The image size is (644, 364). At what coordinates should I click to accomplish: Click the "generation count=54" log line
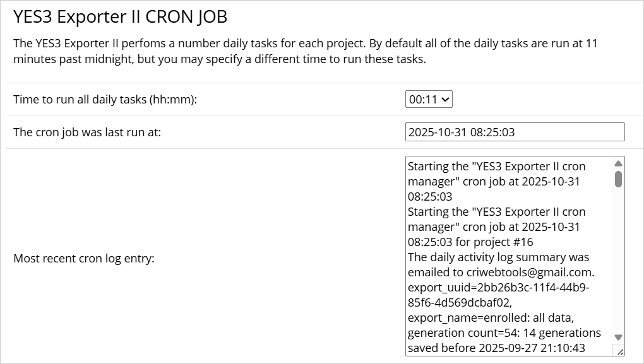504,333
